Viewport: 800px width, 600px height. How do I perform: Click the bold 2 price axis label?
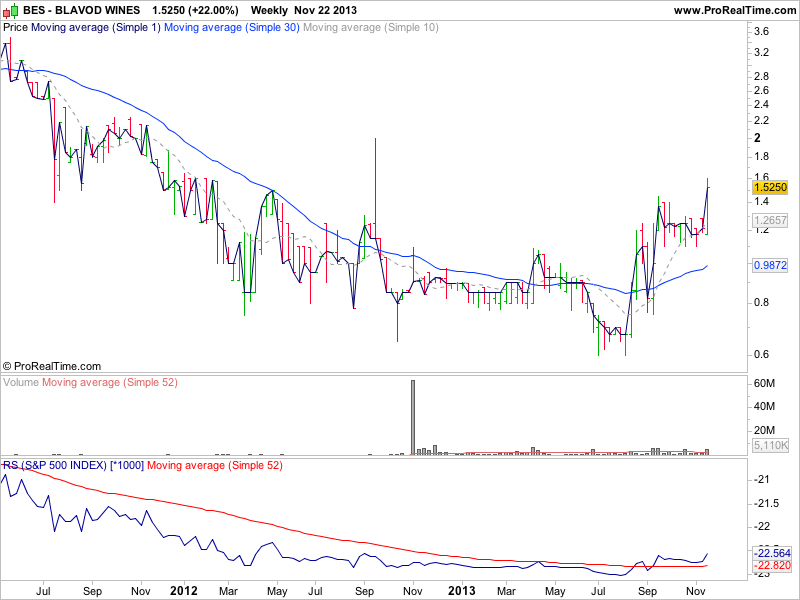[757, 138]
